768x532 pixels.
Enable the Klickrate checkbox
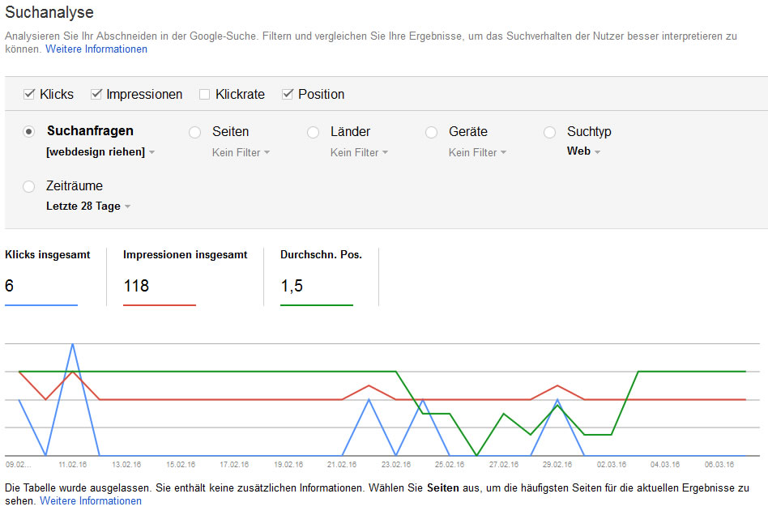click(x=205, y=94)
